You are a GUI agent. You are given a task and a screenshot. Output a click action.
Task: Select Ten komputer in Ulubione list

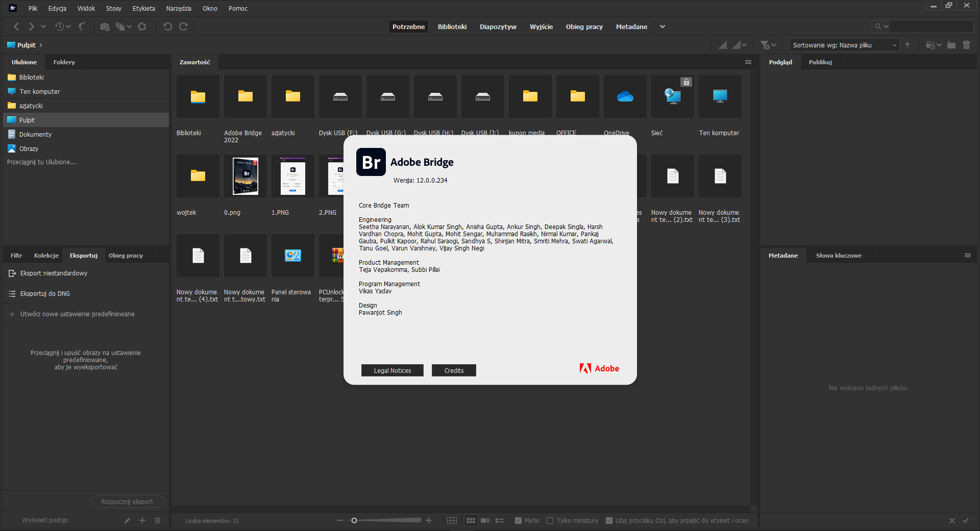tap(86, 92)
